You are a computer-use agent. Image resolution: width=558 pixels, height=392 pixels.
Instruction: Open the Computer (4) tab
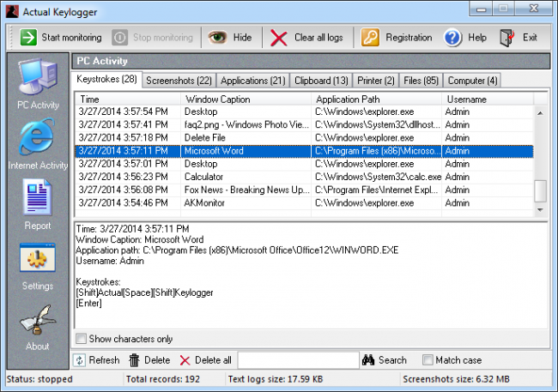[472, 81]
